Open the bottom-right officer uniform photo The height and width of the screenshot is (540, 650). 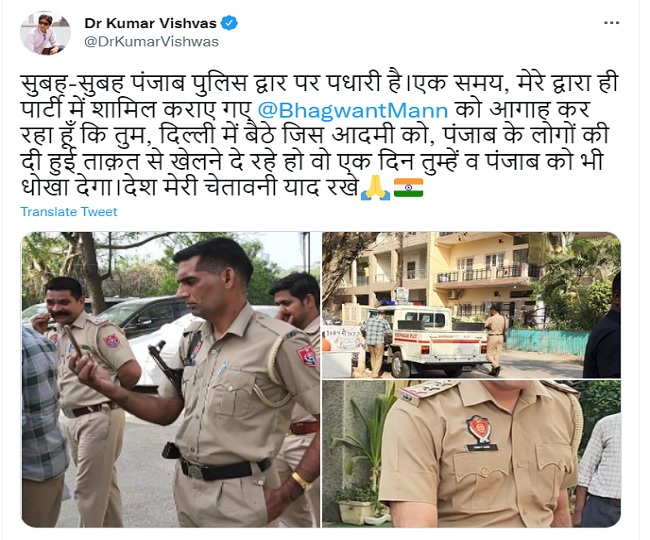[471, 454]
